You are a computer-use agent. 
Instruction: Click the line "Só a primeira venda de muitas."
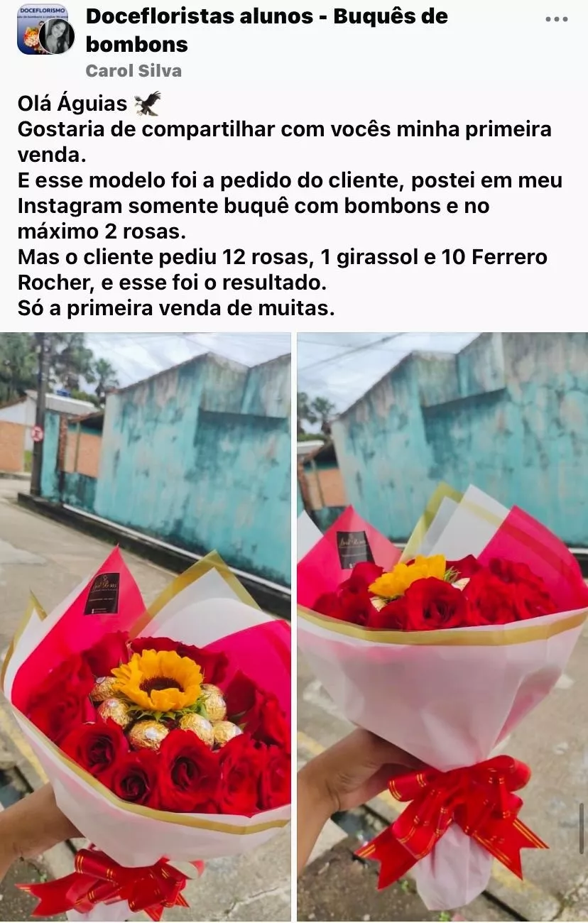click(175, 309)
